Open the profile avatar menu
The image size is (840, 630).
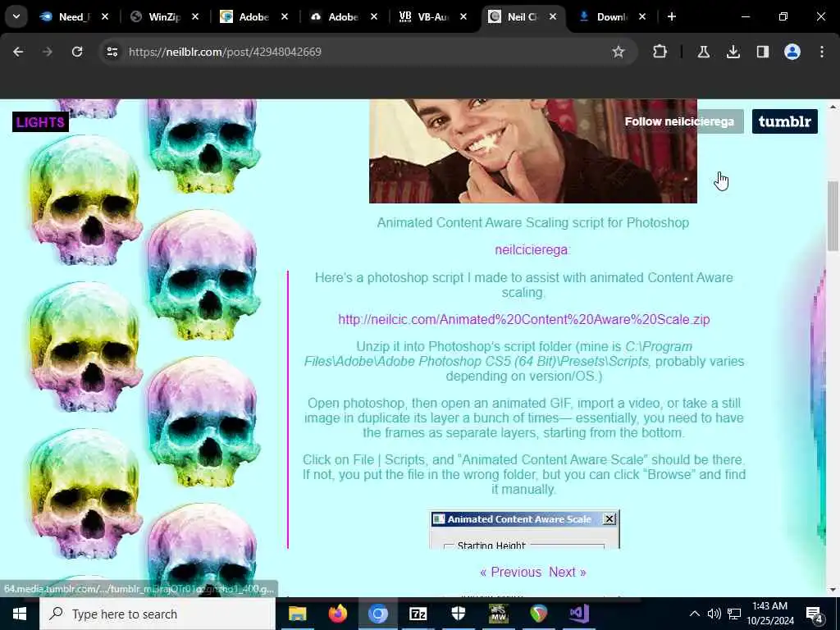click(792, 52)
